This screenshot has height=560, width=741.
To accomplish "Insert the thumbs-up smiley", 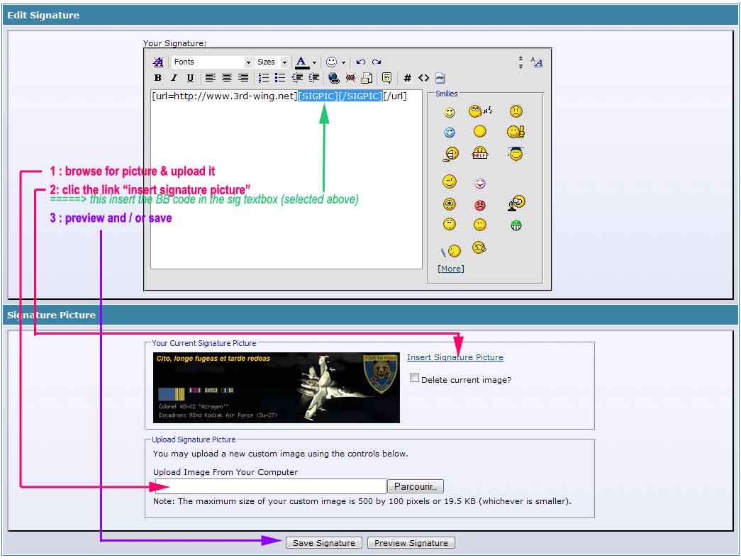I will point(516,131).
